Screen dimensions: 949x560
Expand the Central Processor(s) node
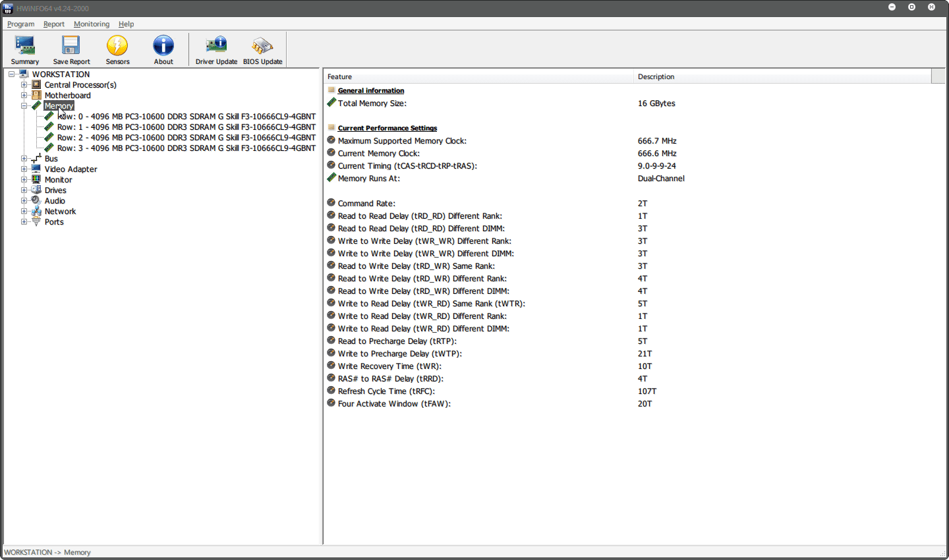[x=24, y=85]
